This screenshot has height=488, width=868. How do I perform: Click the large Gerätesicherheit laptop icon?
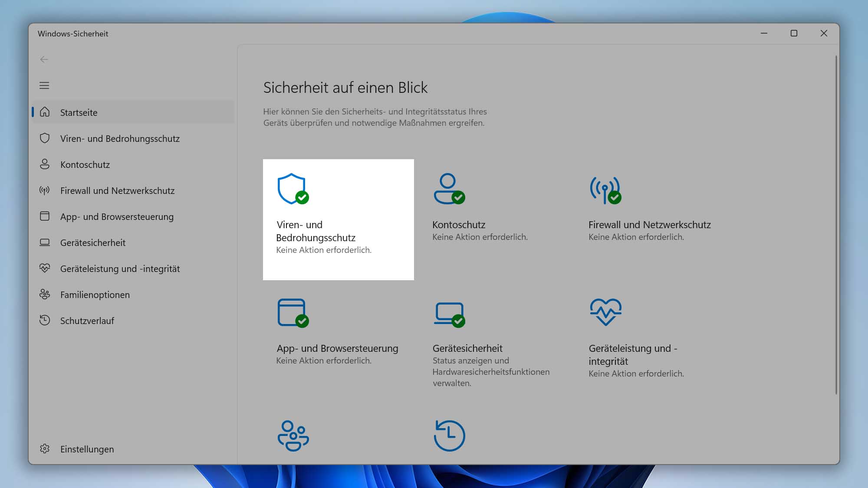449,314
